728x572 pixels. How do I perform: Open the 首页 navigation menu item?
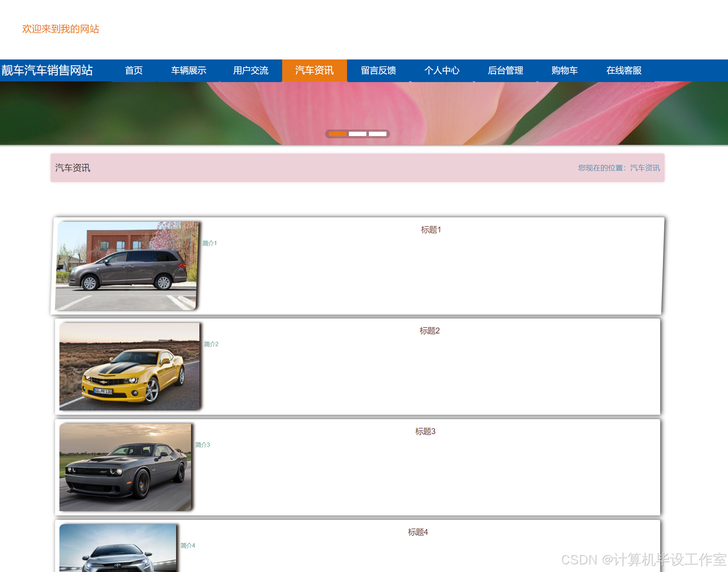pyautogui.click(x=134, y=70)
